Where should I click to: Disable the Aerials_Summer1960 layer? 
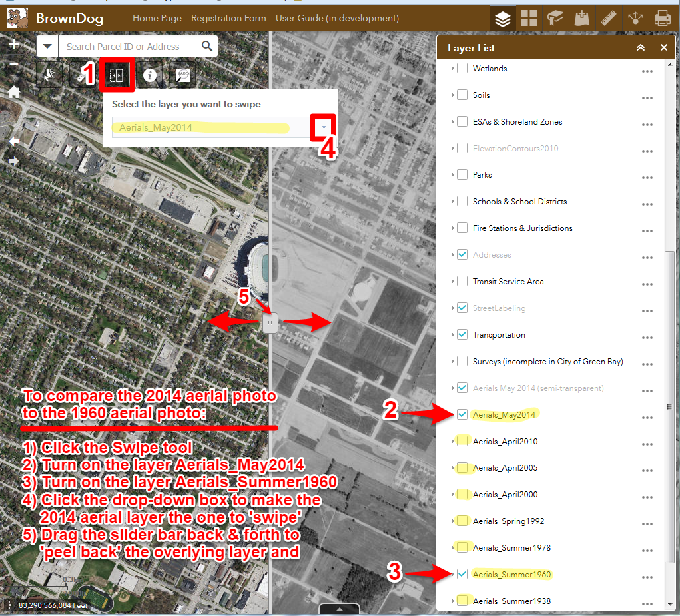[x=462, y=574]
